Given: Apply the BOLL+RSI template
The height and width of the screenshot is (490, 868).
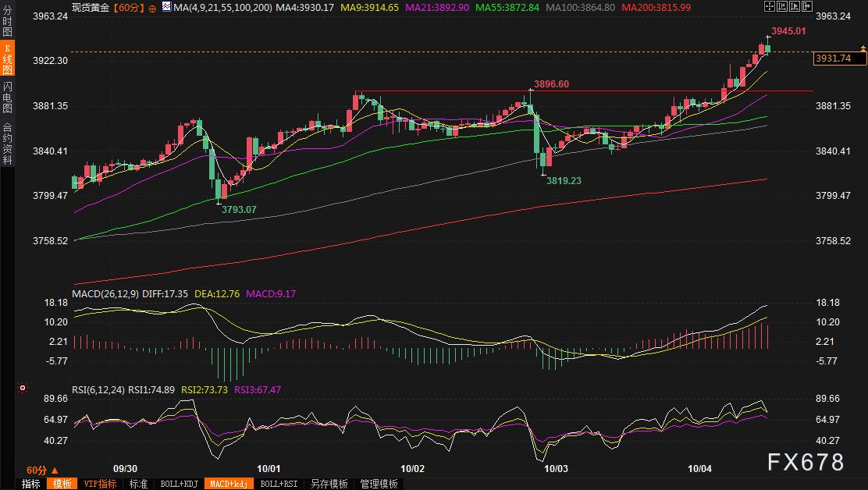Looking at the screenshot, I should [x=279, y=484].
